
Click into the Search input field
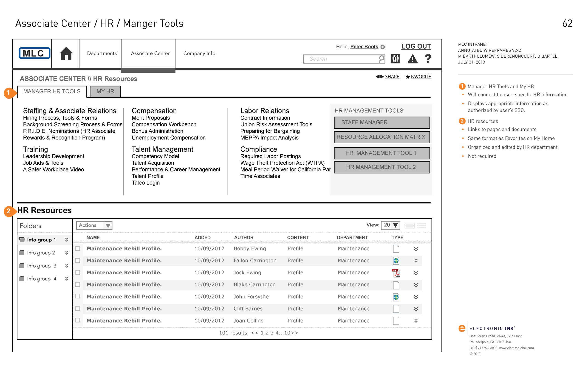coord(341,59)
